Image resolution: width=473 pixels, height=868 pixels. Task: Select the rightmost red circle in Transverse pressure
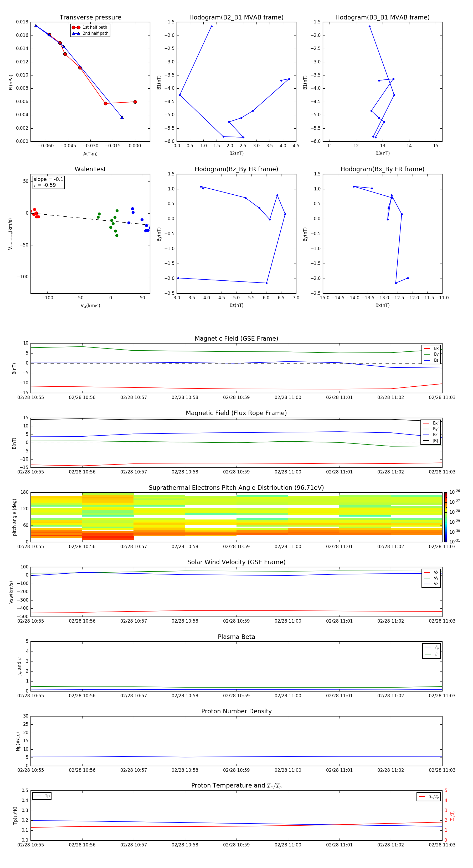[135, 102]
